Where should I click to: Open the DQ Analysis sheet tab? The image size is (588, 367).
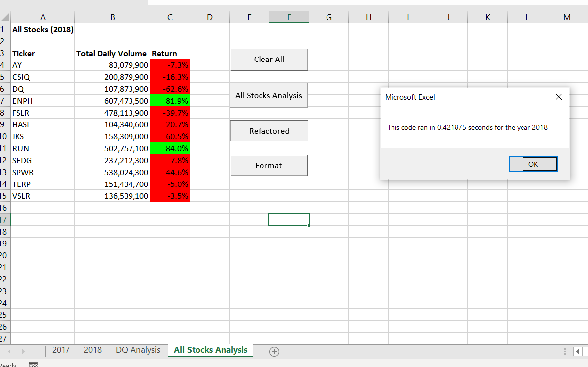pyautogui.click(x=137, y=350)
